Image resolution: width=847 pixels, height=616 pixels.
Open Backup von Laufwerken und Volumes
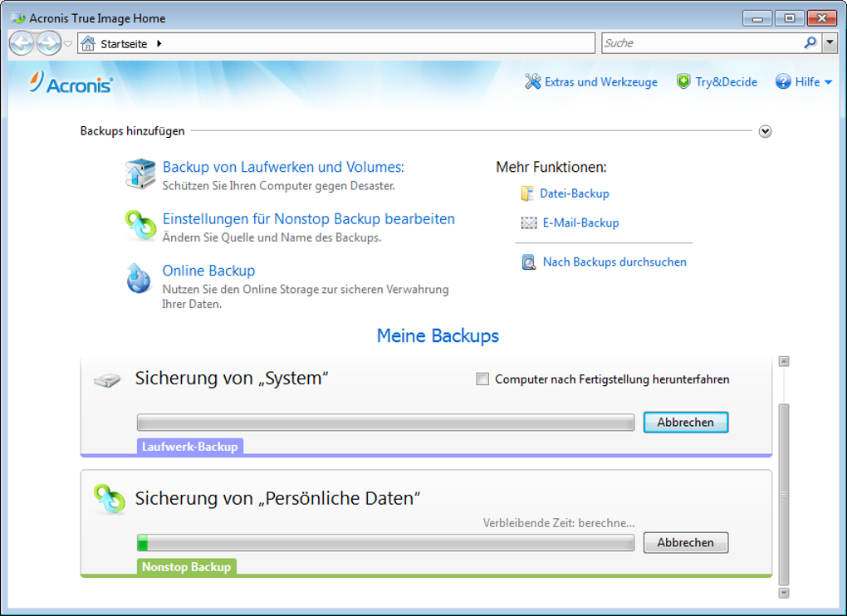tap(283, 168)
